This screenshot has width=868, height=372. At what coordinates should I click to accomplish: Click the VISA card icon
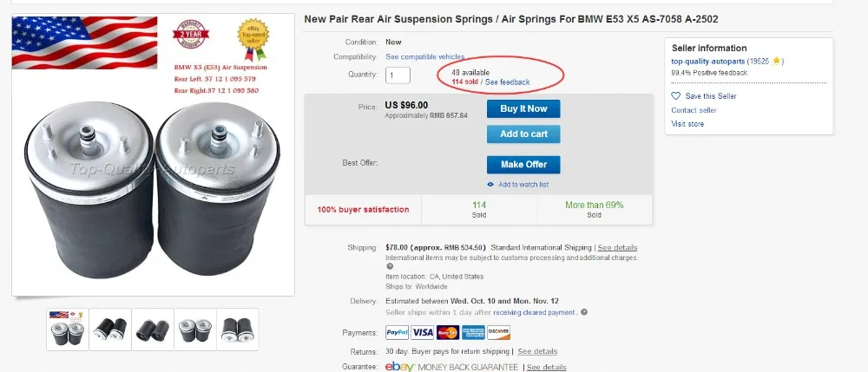pyautogui.click(x=423, y=332)
